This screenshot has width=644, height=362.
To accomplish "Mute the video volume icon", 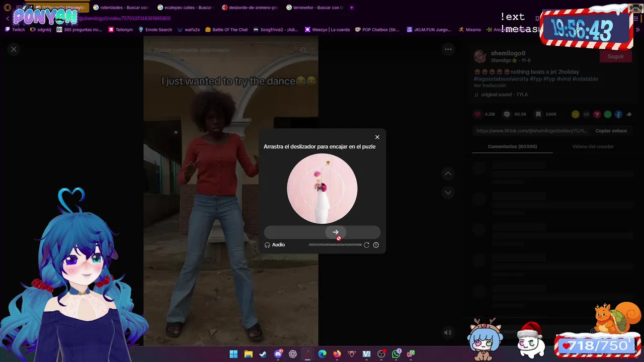I will pos(448,332).
